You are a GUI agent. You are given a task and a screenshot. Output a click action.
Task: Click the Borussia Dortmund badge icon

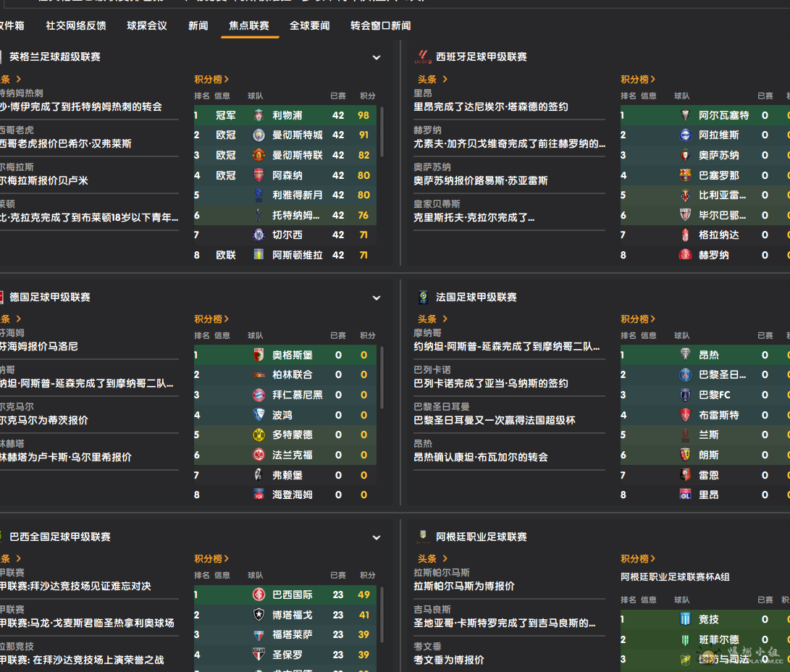pos(259,434)
